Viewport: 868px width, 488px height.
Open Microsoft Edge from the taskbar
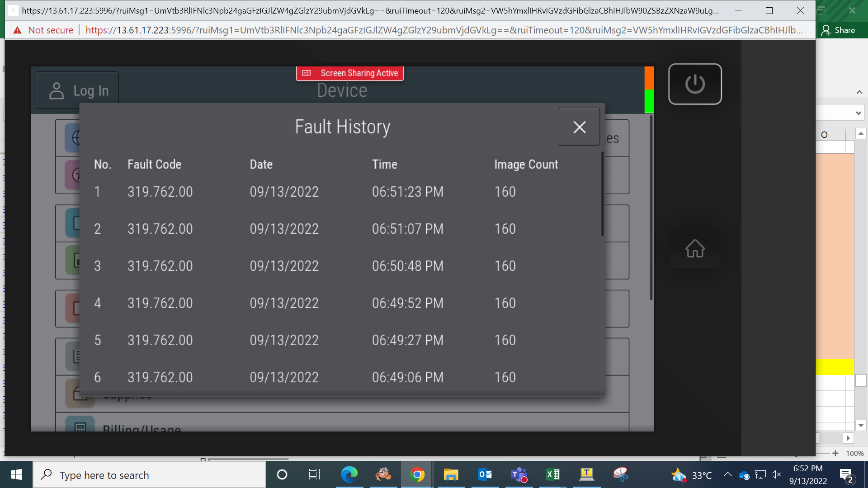pyautogui.click(x=349, y=474)
